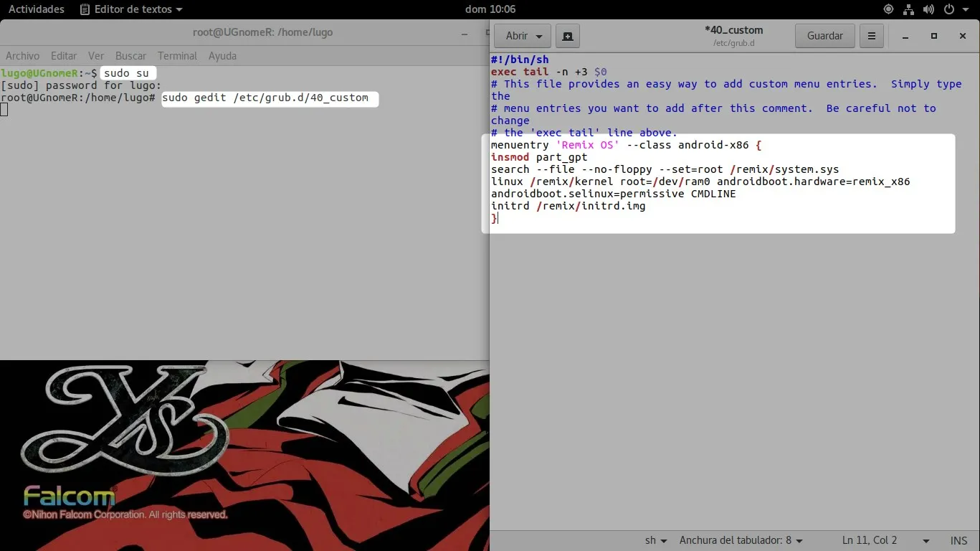Toggle overwrite mode via the INS indicator
The width and height of the screenshot is (980, 551).
[958, 540]
